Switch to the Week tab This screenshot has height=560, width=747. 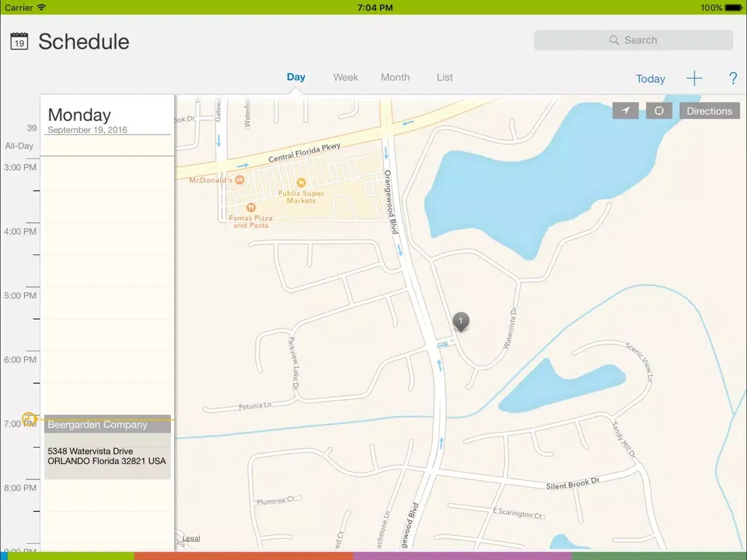(345, 78)
